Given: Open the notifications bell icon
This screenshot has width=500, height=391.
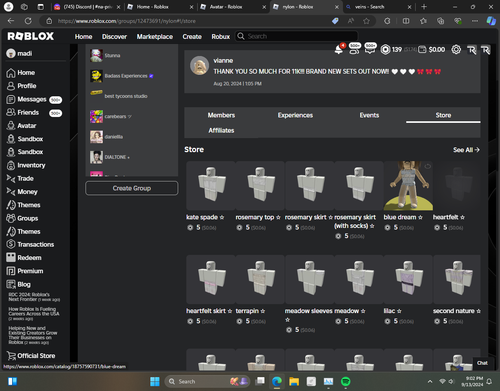Looking at the screenshot, I should 339,50.
